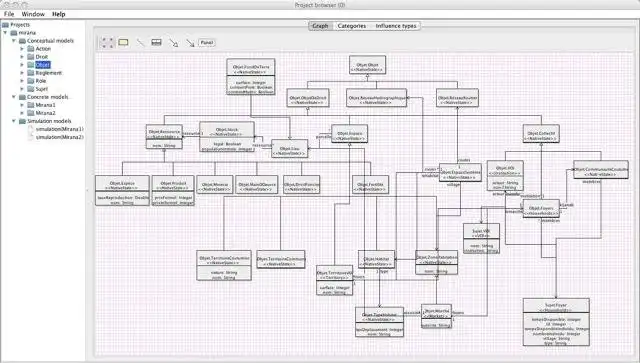Switch to the Influence types tab
This screenshot has height=363, width=640.
396,26
